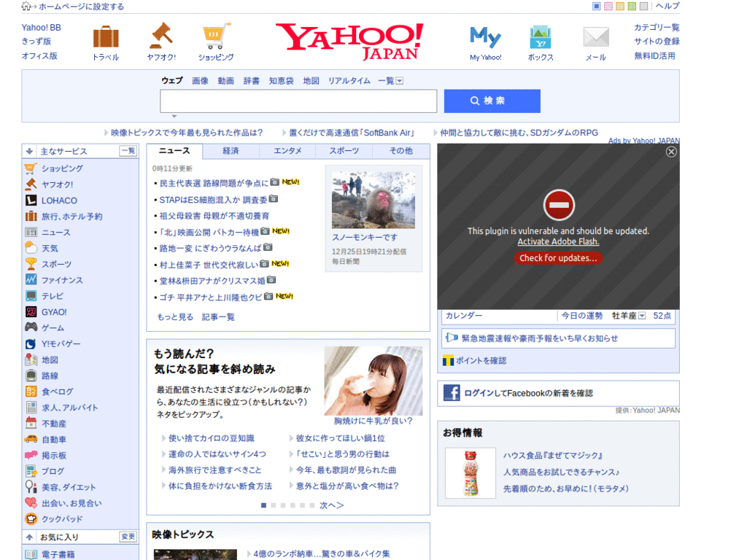747x560 pixels.
Task: Click Check for updates button
Action: tap(558, 258)
